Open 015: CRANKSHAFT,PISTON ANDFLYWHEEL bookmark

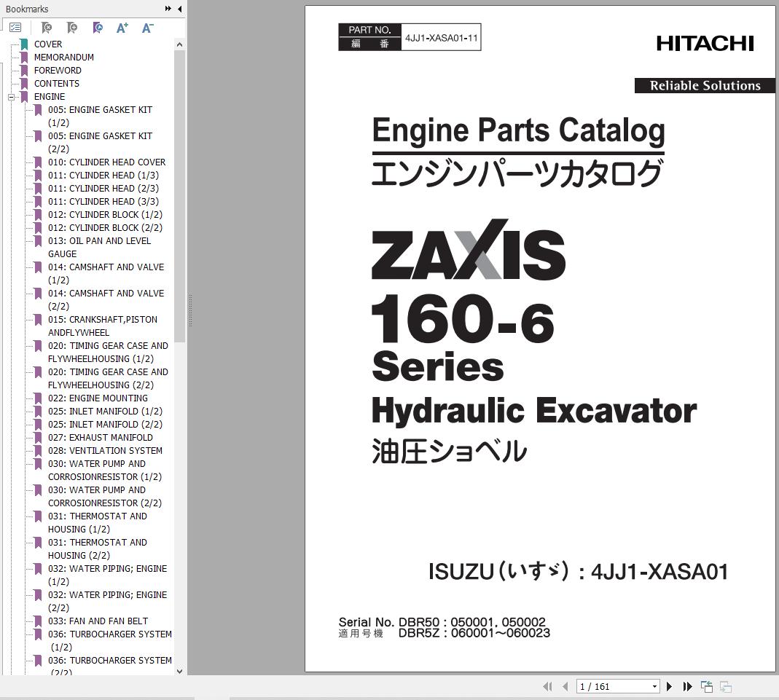click(x=102, y=326)
